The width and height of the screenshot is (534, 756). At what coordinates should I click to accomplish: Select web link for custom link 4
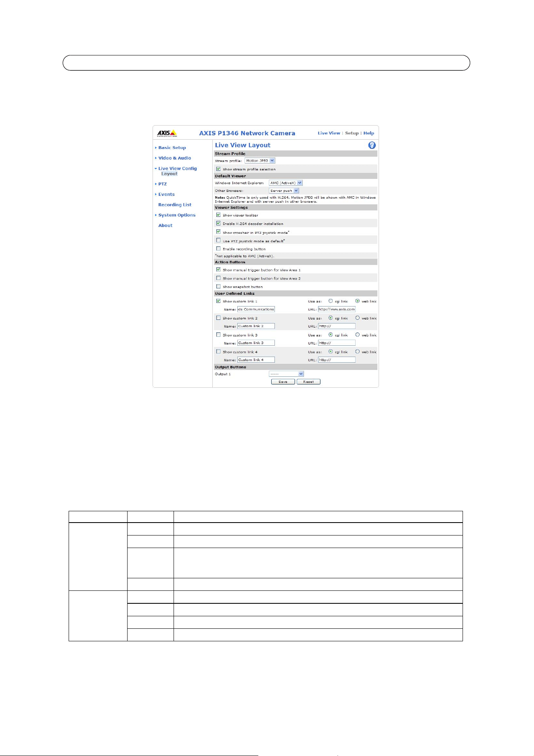[x=357, y=351]
